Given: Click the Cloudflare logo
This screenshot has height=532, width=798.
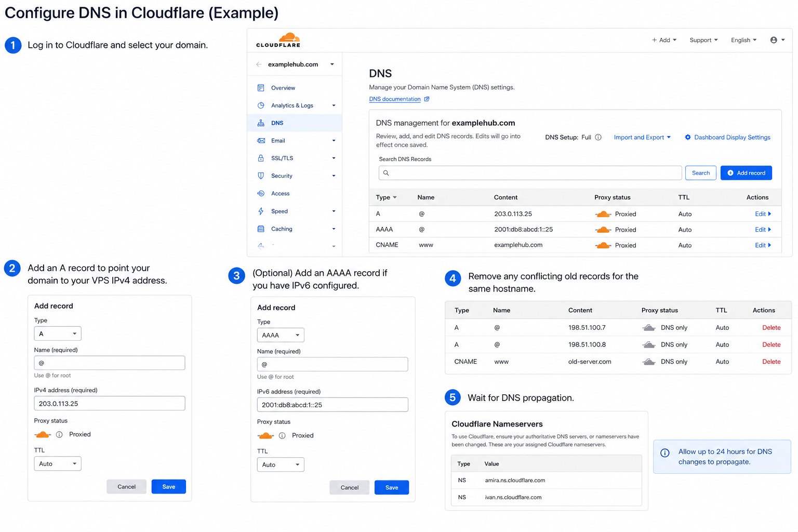Looking at the screenshot, I should tap(278, 40).
